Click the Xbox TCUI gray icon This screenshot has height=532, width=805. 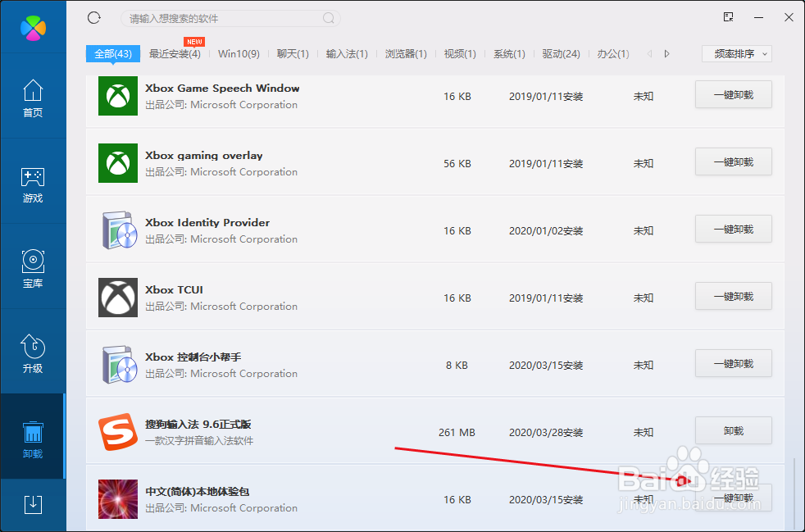pyautogui.click(x=118, y=298)
